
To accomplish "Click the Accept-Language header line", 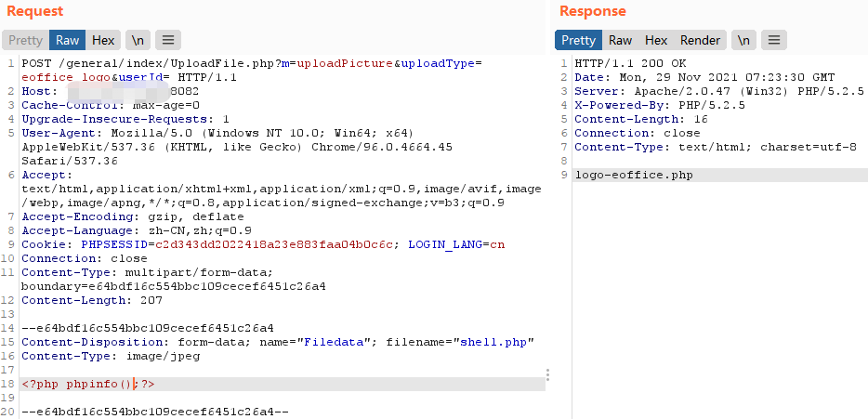I will [x=137, y=230].
